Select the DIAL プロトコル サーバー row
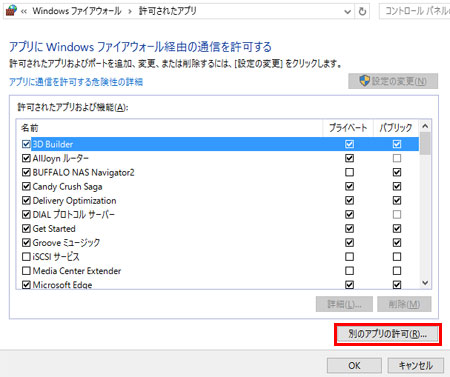This screenshot has width=450, height=377. (x=217, y=214)
